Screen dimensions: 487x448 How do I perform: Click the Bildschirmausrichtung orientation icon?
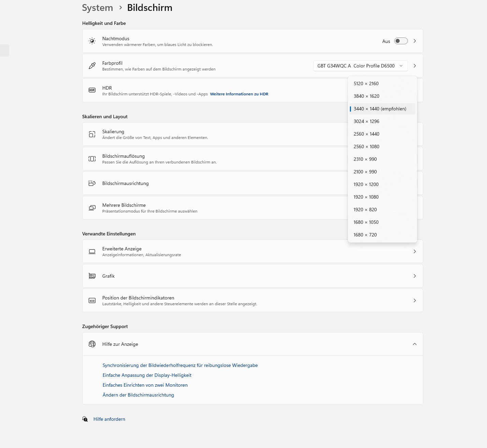coord(92,183)
